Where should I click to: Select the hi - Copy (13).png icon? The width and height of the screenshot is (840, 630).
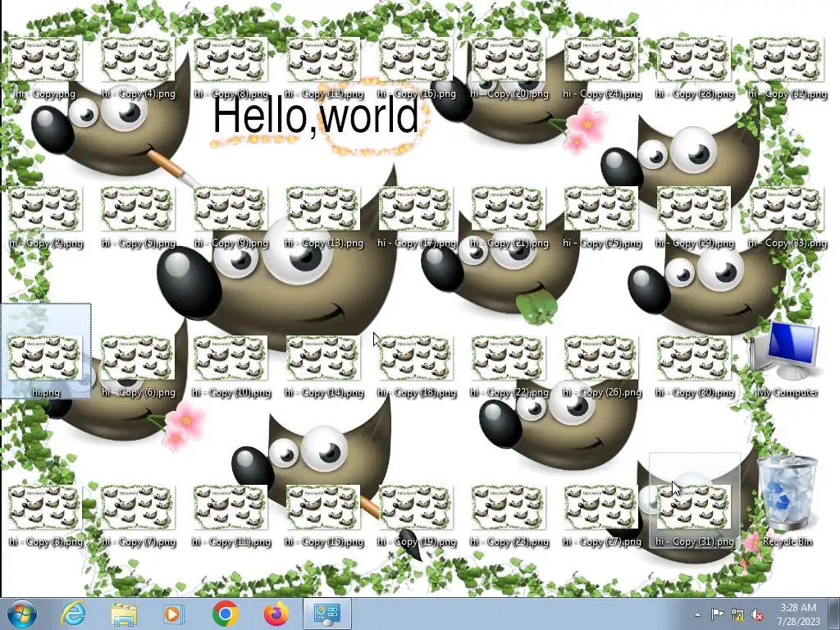(323, 217)
